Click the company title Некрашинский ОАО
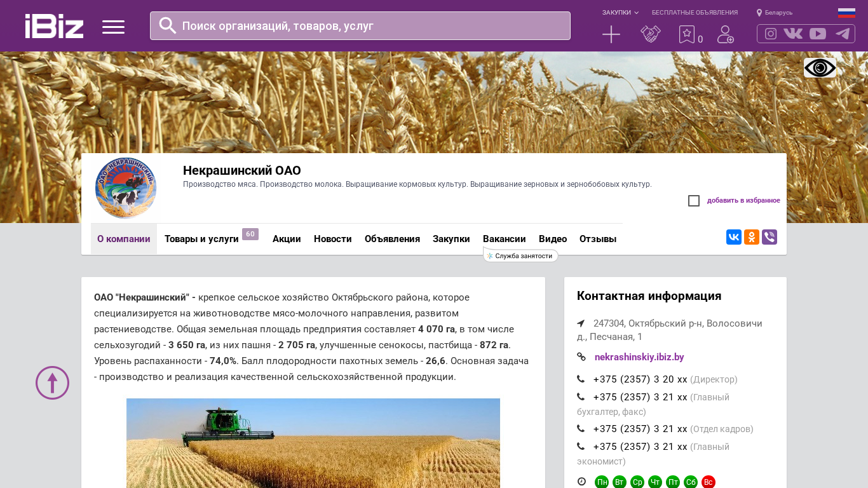 point(242,170)
